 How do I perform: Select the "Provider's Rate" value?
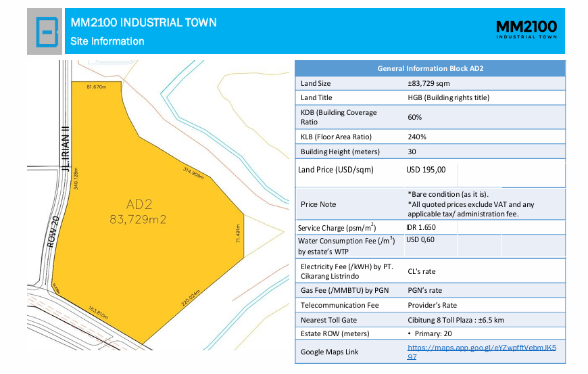point(432,305)
